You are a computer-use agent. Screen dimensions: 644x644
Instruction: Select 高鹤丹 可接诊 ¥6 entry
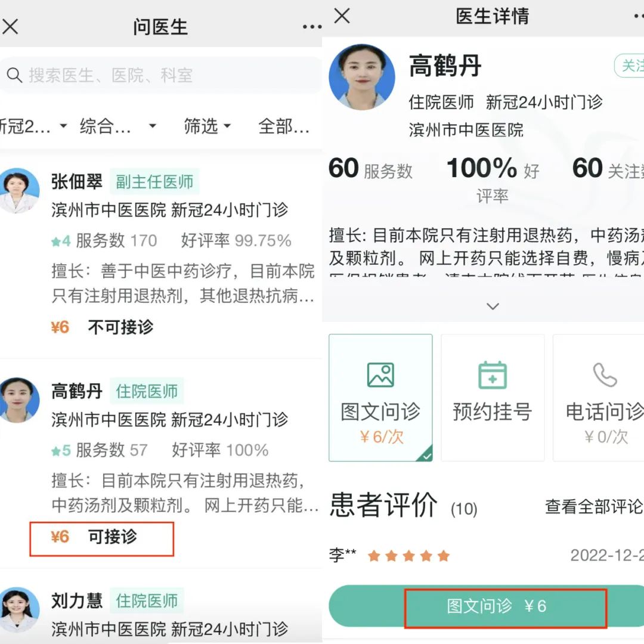(102, 539)
